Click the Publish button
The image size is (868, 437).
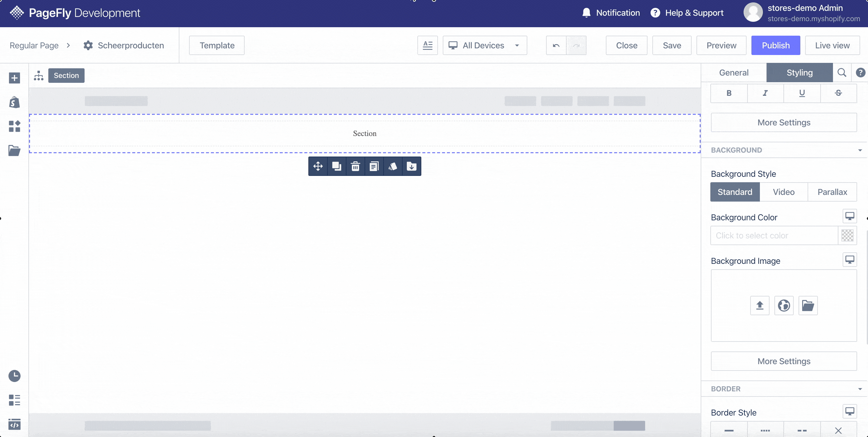[x=775, y=45]
